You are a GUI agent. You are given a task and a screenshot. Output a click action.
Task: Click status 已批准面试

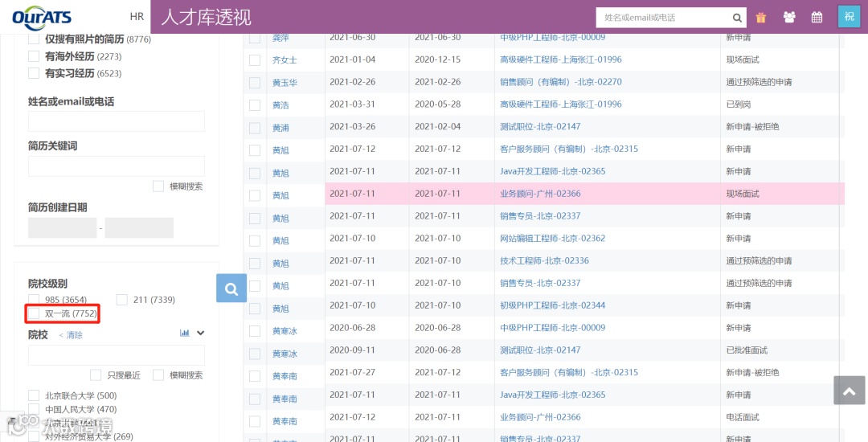tap(747, 350)
